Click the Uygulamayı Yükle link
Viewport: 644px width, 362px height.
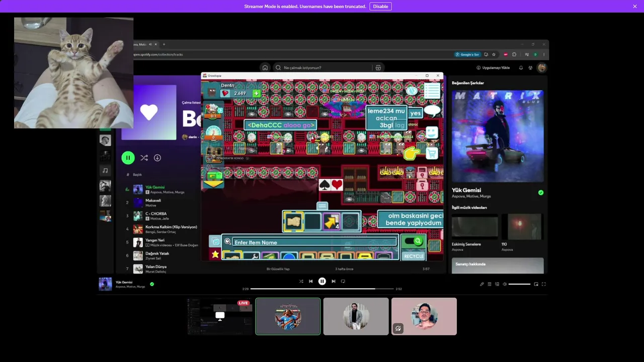(493, 67)
